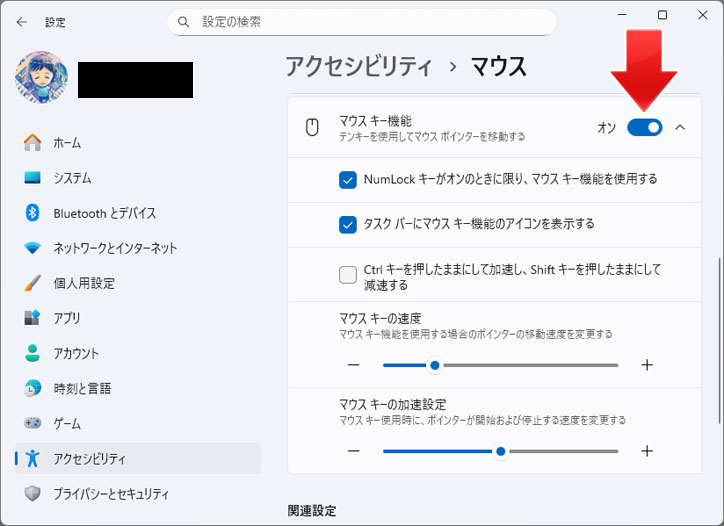Click the Accessibility breadcrumb link
The width and height of the screenshot is (724, 526).
(x=358, y=67)
